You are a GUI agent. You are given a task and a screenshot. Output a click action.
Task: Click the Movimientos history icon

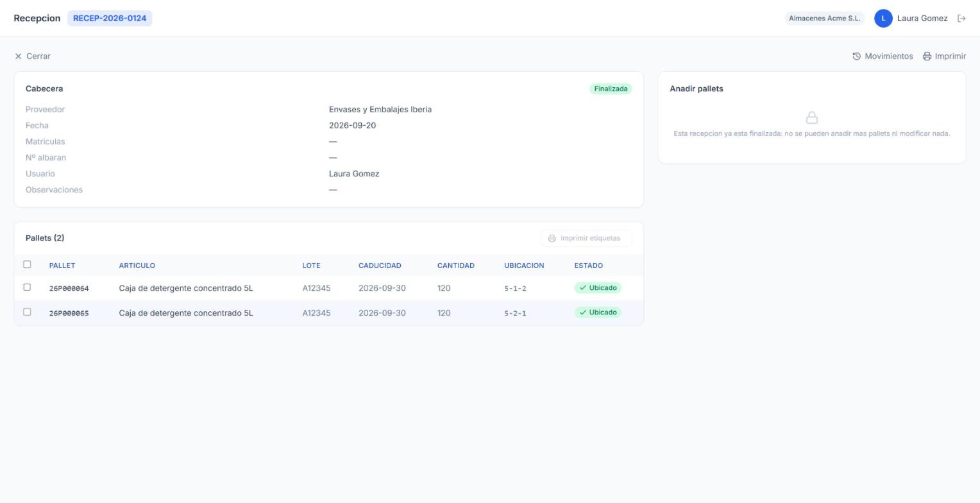coord(856,56)
